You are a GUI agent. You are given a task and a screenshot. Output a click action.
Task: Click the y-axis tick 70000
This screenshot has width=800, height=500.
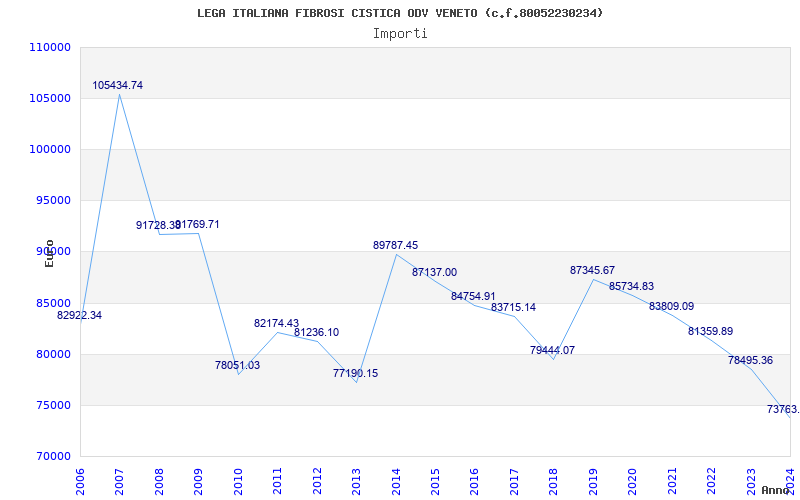click(x=53, y=456)
